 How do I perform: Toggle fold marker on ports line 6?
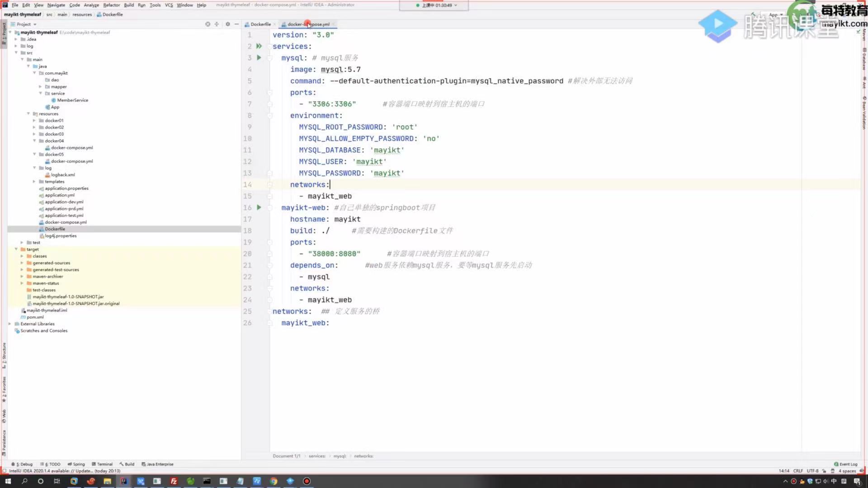[270, 93]
